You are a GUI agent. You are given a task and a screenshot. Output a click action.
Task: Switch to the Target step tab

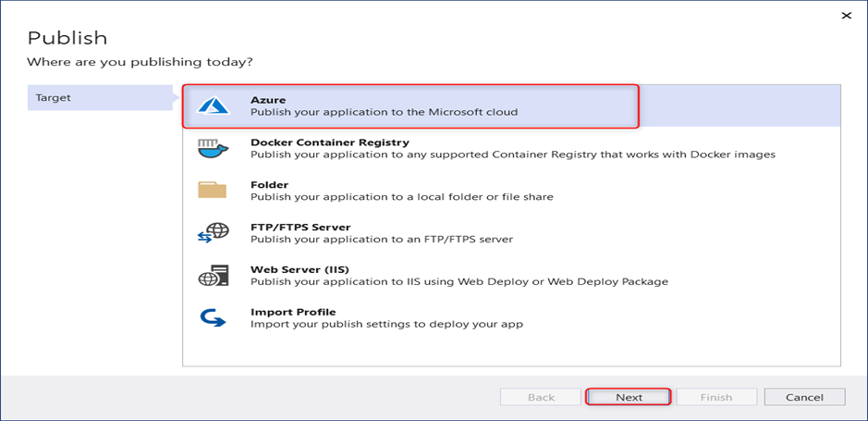tap(97, 97)
